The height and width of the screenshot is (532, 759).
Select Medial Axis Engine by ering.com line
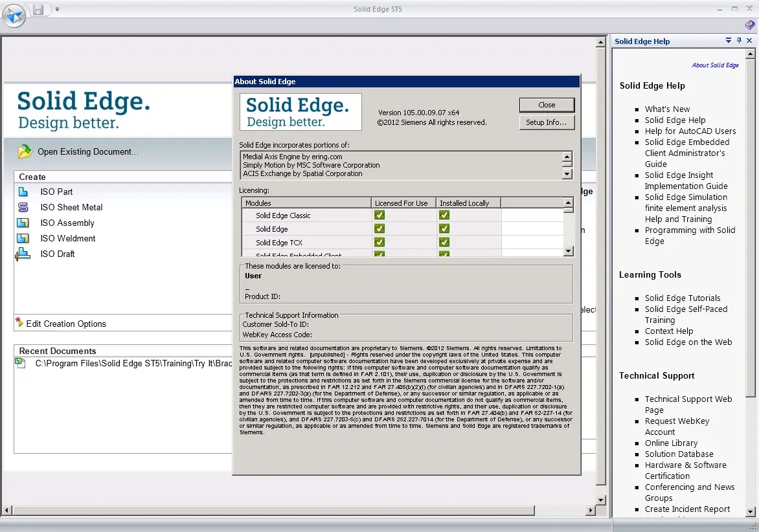(x=292, y=157)
